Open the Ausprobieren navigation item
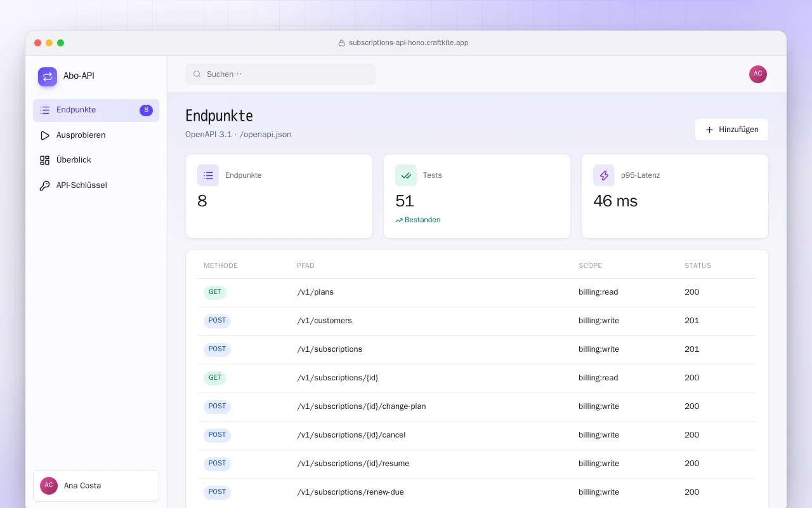The width and height of the screenshot is (812, 508). click(96, 135)
